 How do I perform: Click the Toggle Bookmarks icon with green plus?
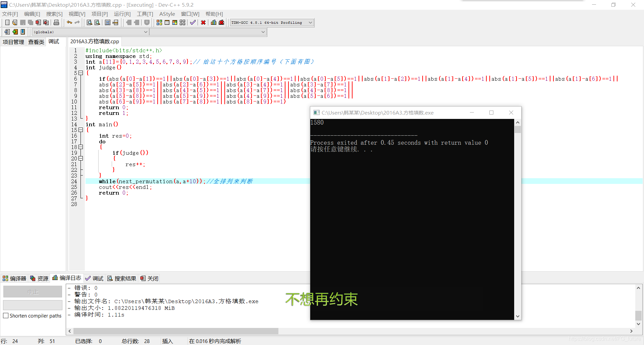click(x=15, y=32)
